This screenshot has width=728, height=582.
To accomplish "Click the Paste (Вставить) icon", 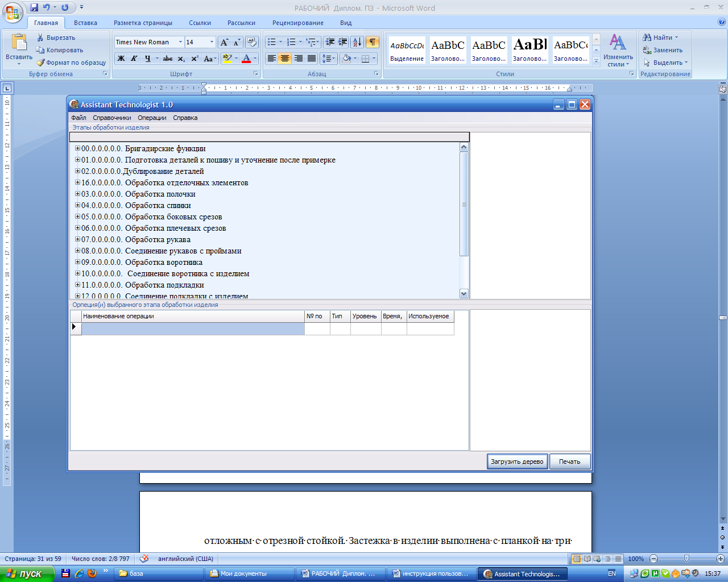I will tap(19, 43).
